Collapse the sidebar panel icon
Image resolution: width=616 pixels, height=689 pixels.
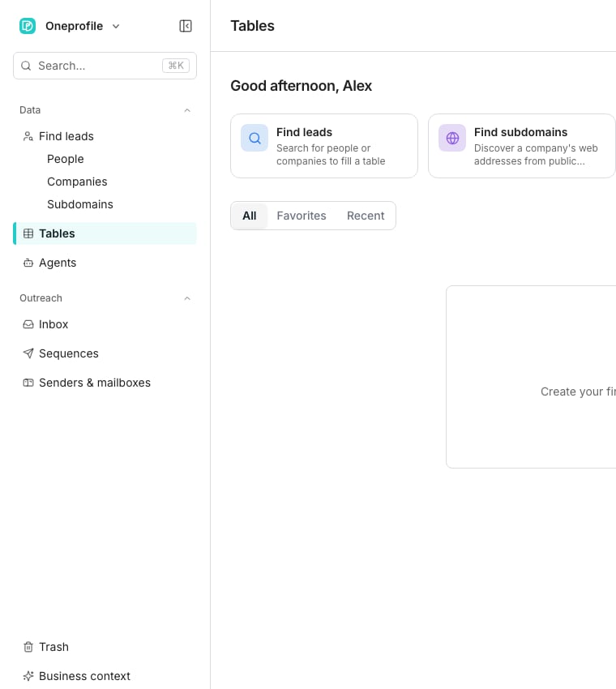186,26
